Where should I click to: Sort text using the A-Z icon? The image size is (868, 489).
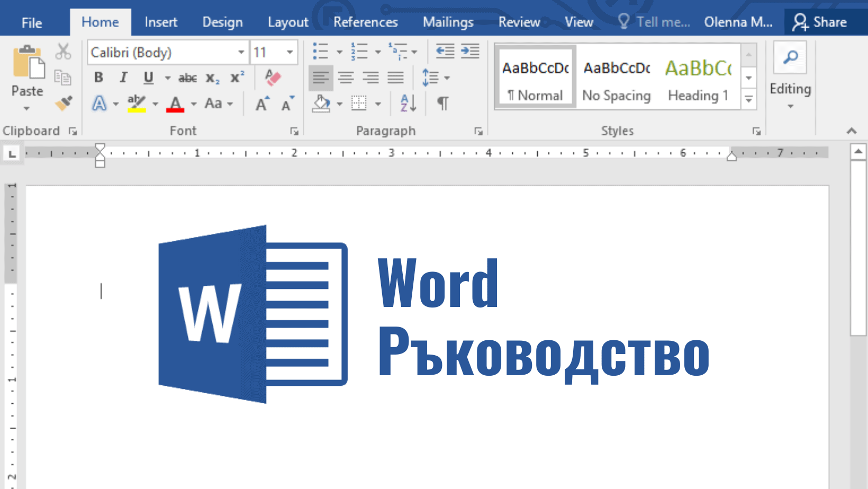(x=408, y=103)
